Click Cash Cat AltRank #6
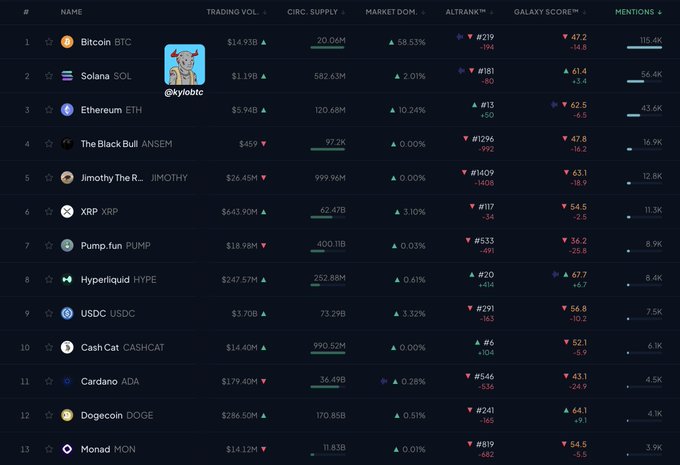 click(489, 343)
